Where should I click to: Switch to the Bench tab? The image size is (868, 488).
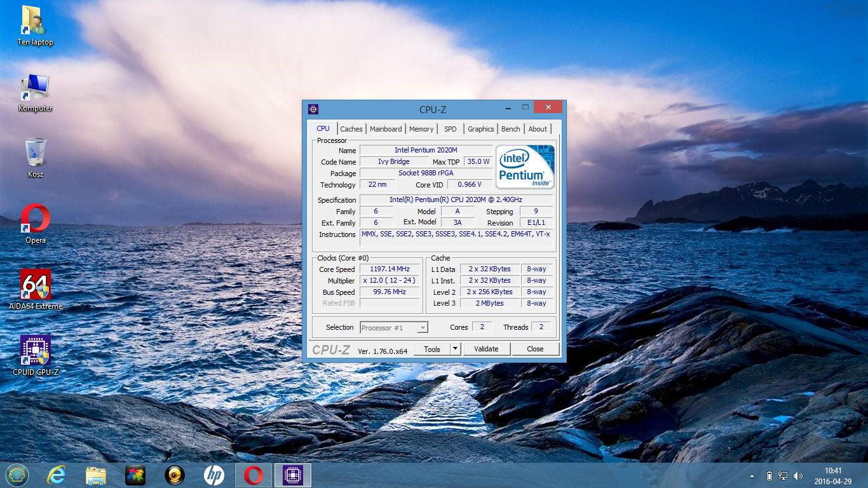(x=510, y=129)
